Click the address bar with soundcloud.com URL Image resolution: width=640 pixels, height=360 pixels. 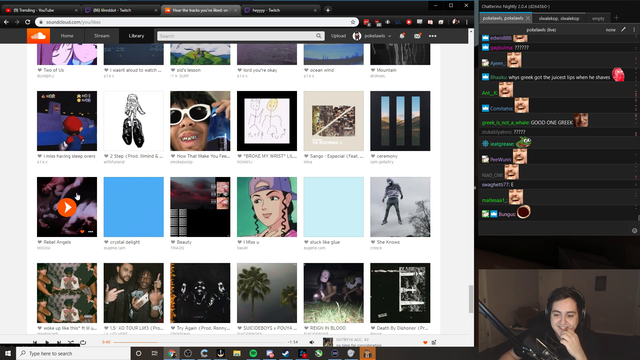point(196,22)
